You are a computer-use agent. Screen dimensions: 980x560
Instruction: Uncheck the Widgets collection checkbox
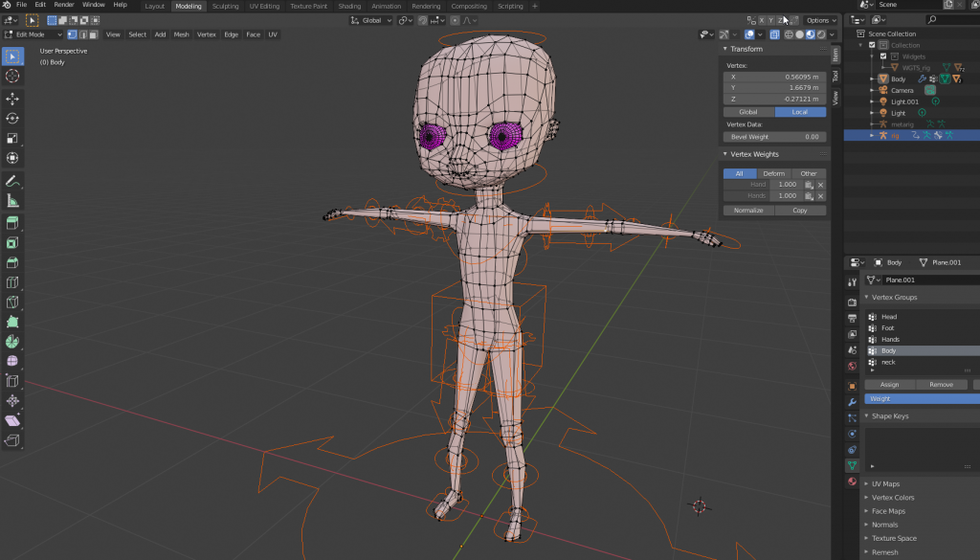[883, 56]
